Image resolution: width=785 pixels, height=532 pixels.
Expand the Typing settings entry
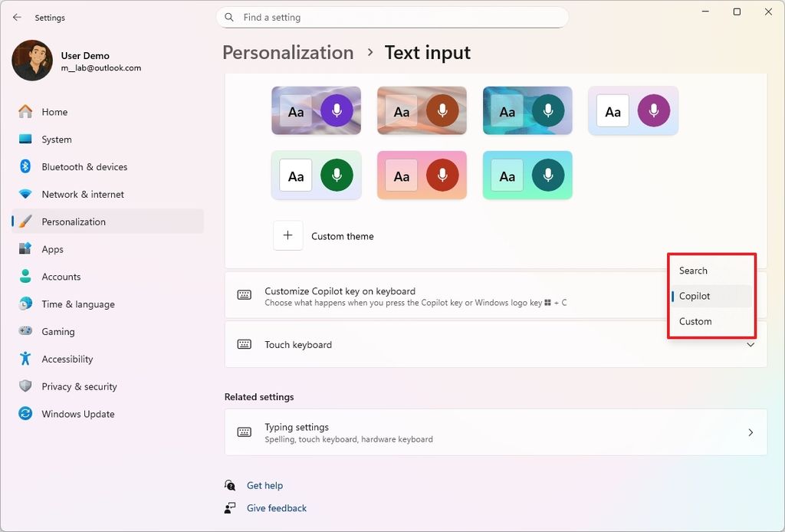[x=494, y=432]
